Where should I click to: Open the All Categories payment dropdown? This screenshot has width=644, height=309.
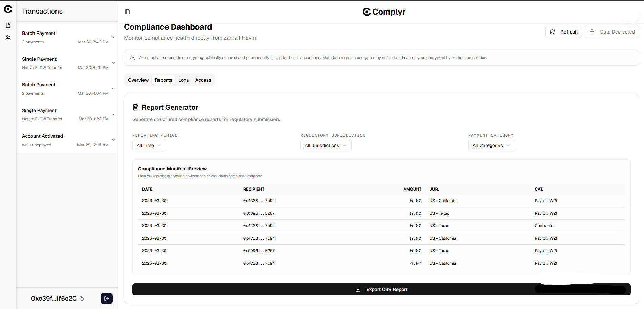tap(491, 145)
